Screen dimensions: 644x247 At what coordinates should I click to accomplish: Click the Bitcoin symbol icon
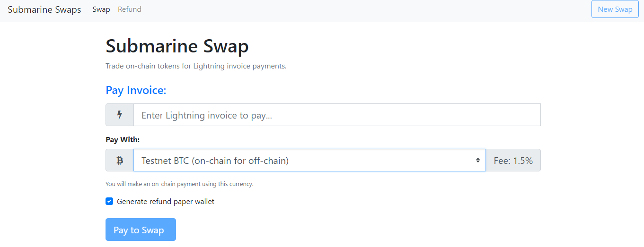(x=120, y=161)
